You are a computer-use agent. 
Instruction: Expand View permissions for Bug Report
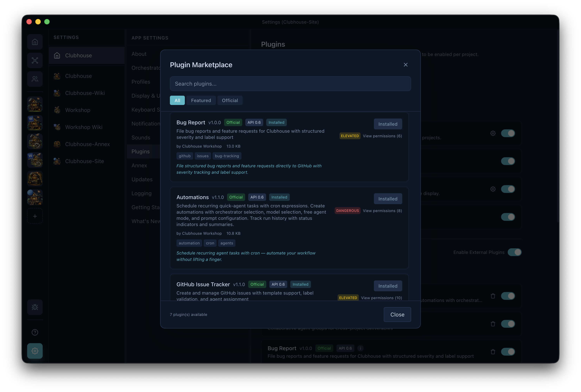click(x=382, y=136)
